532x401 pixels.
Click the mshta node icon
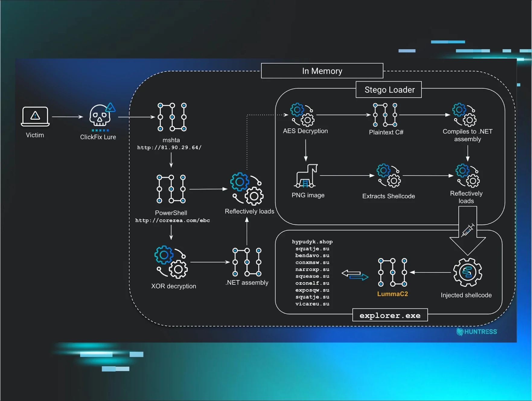[172, 117]
